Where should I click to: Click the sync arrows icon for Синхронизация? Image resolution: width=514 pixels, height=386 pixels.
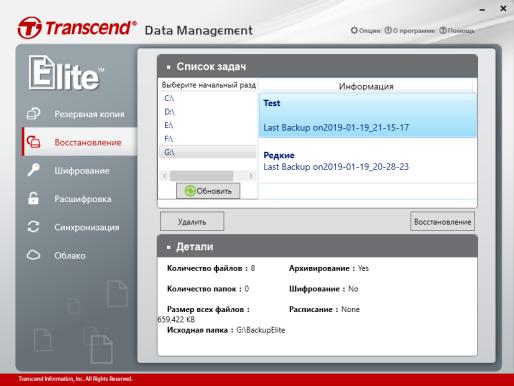pyautogui.click(x=33, y=227)
